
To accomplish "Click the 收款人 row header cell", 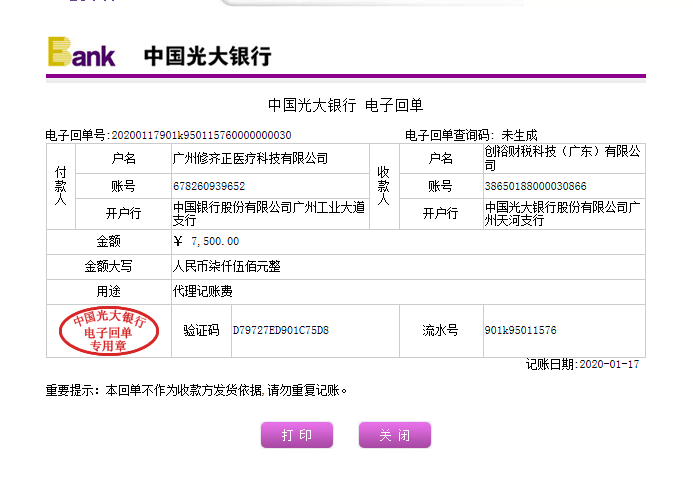I will (384, 186).
